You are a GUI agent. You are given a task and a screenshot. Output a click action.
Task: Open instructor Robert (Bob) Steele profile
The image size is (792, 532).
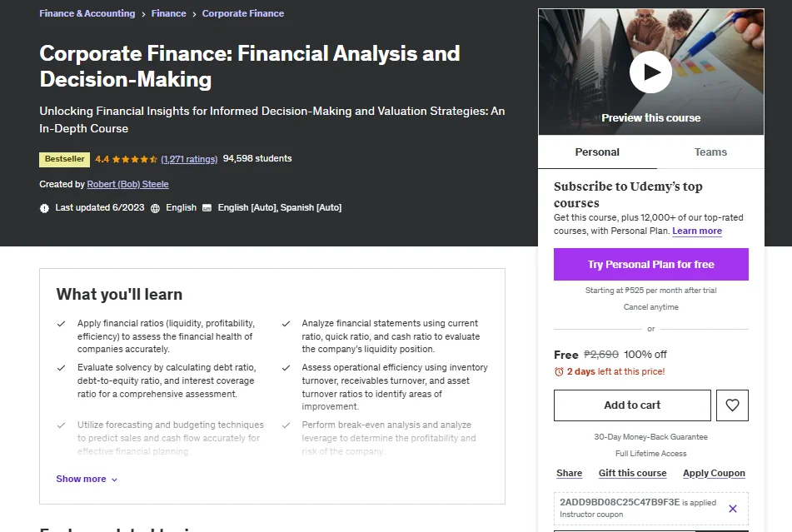(x=127, y=184)
